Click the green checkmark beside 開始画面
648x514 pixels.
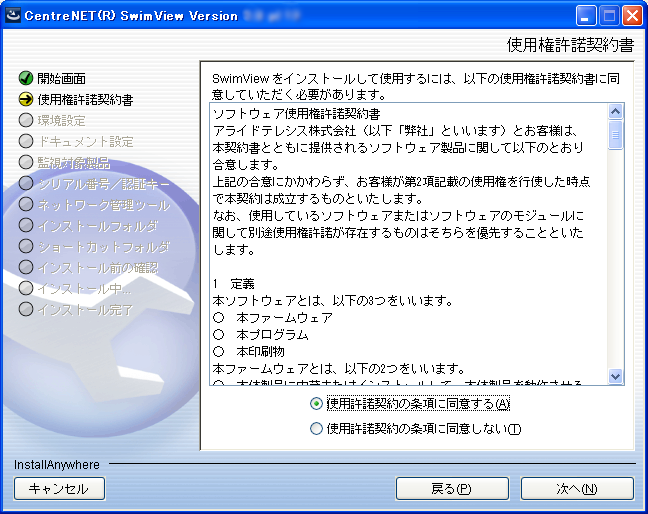click(x=26, y=78)
